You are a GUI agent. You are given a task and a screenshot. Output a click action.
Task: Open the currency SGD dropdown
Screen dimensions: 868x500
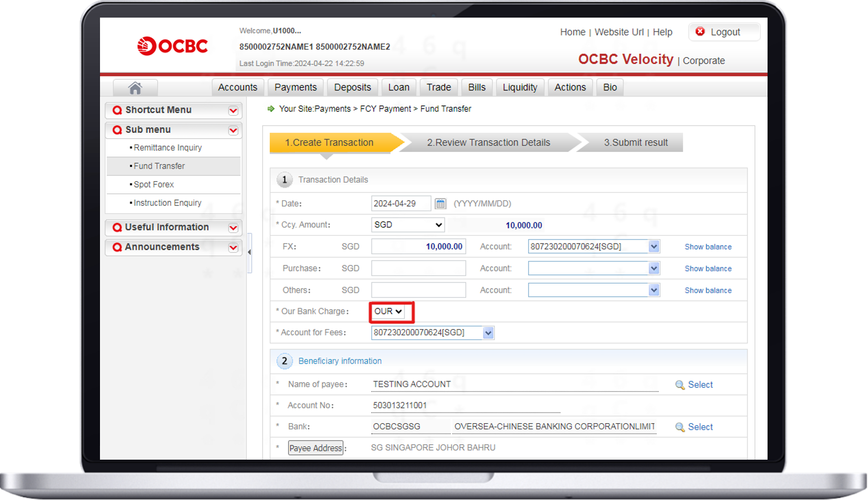[x=408, y=225]
